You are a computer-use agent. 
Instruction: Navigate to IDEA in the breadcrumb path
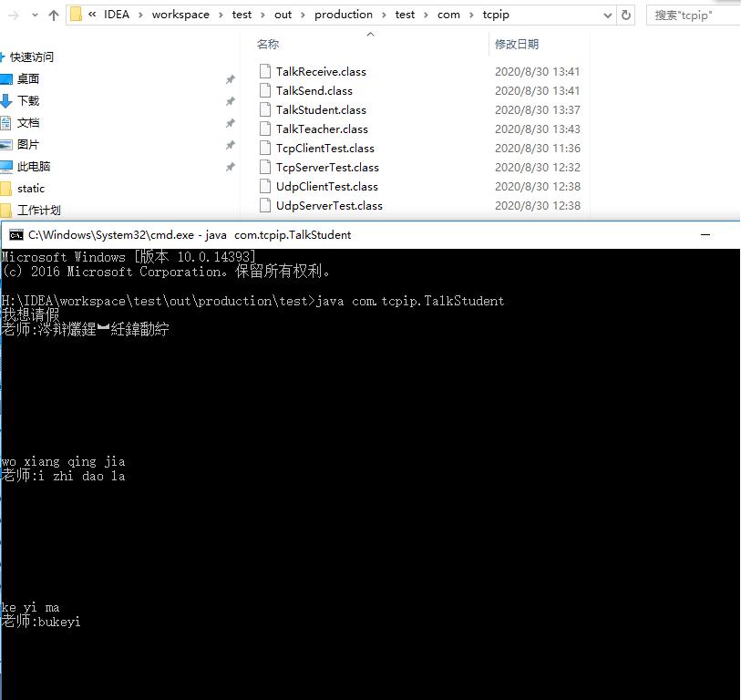[117, 15]
